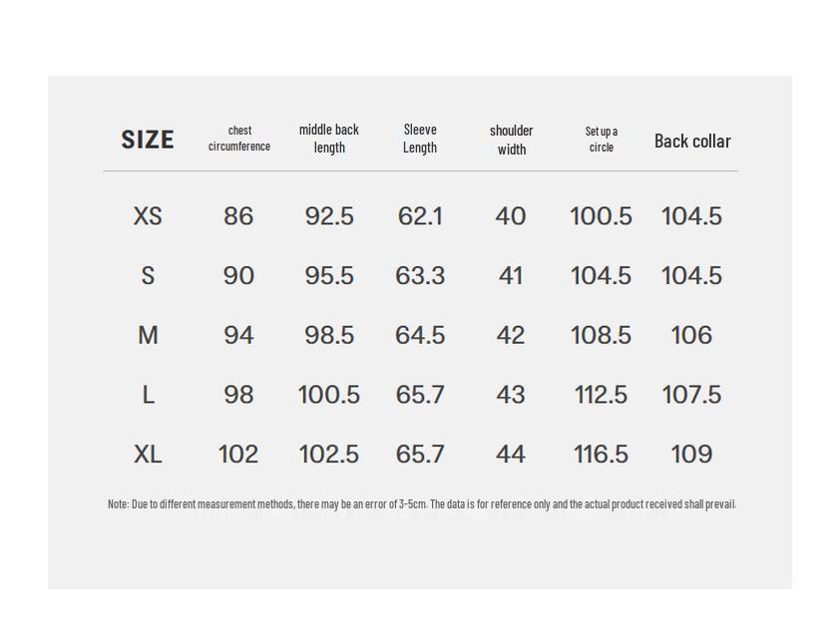This screenshot has width=840, height=630.
Task: Choose the L size row label
Action: pyautogui.click(x=148, y=395)
